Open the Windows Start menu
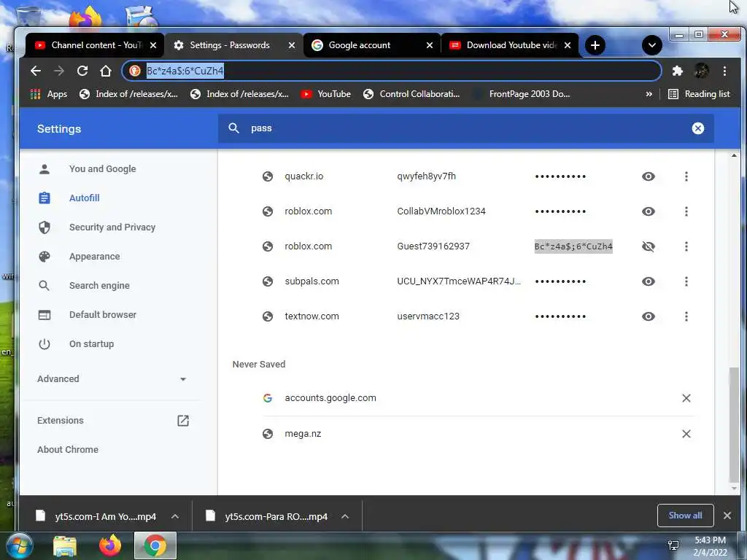Screen dimensions: 747x560 click(18, 545)
